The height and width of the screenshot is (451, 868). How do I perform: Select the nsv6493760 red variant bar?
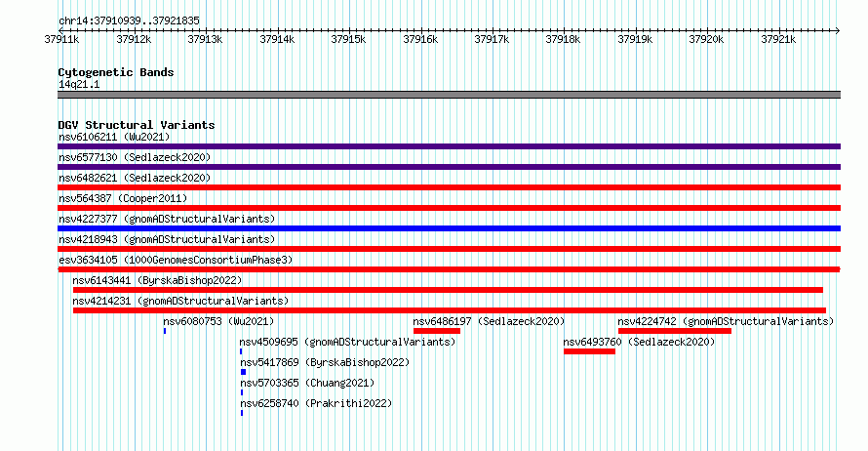click(x=589, y=351)
